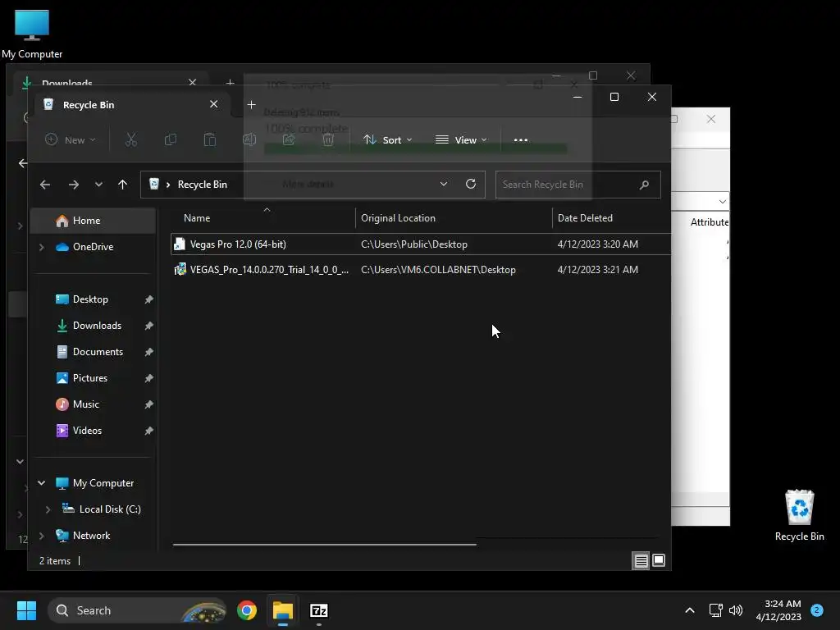Screen dimensions: 840x630
Task: Select the Recycle Bin tab
Action: [132, 105]
